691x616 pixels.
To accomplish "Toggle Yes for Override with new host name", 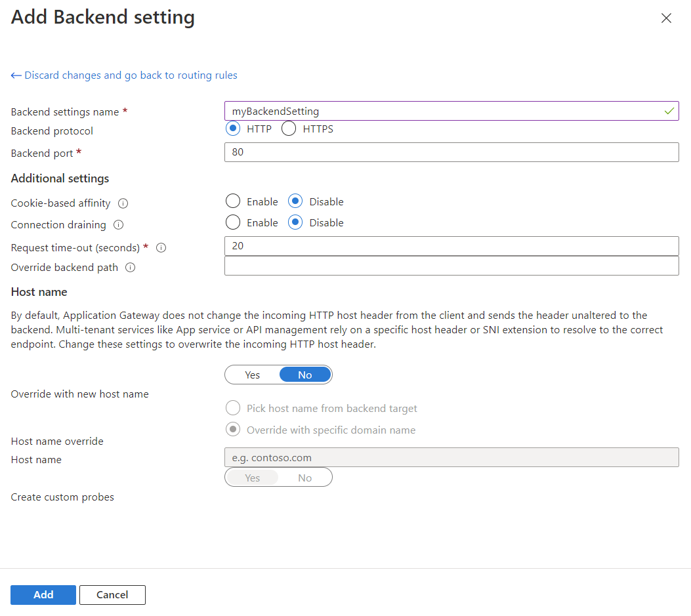I will pos(253,375).
